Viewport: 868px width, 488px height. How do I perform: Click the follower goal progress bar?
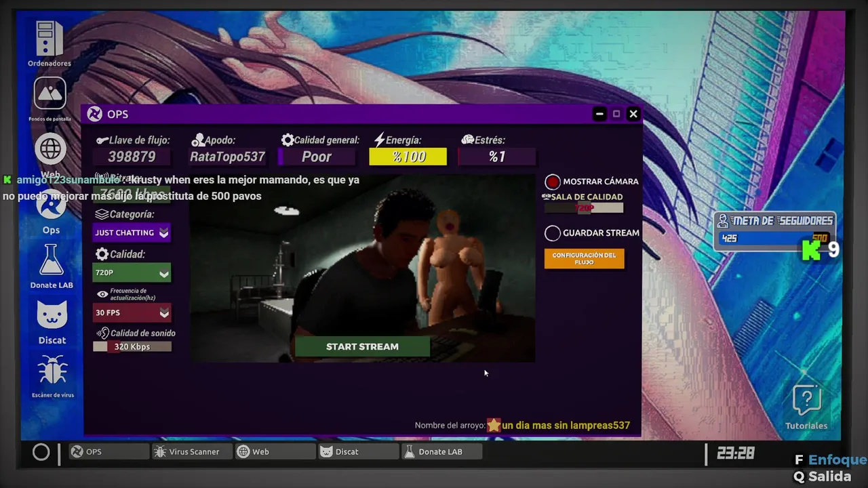pos(773,239)
